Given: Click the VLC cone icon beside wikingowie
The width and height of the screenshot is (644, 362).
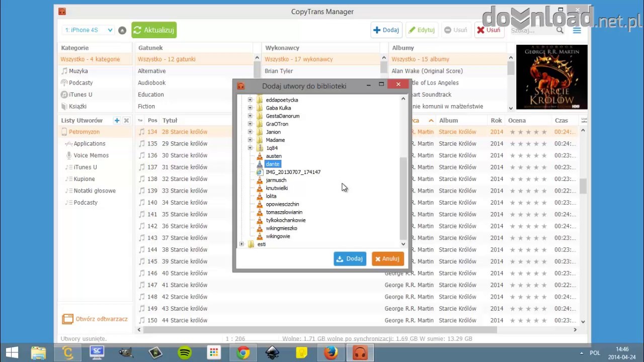Looking at the screenshot, I should coord(260,236).
